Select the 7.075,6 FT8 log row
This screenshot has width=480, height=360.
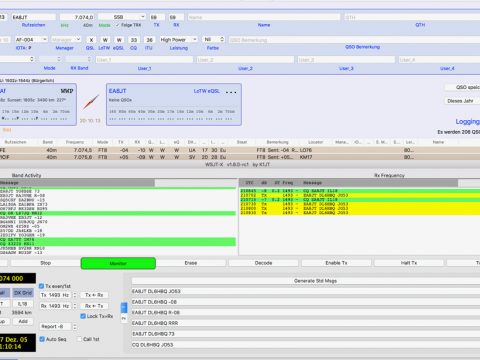[240, 157]
